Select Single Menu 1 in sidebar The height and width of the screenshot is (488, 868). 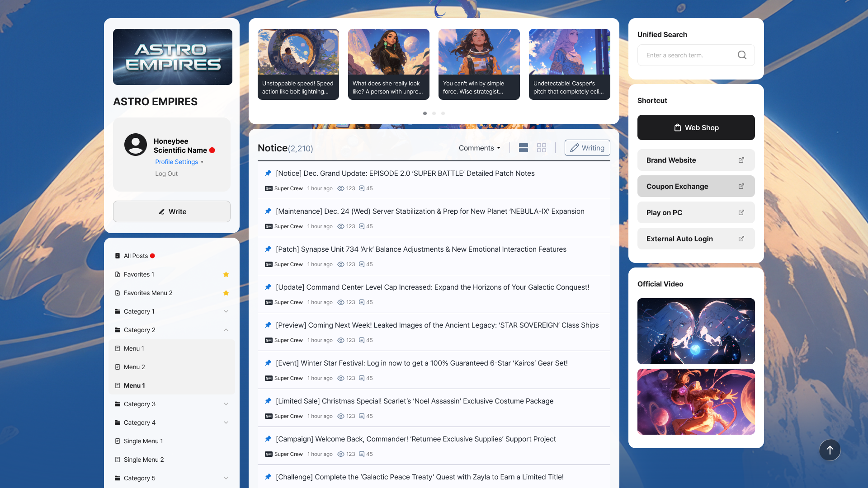(x=143, y=441)
